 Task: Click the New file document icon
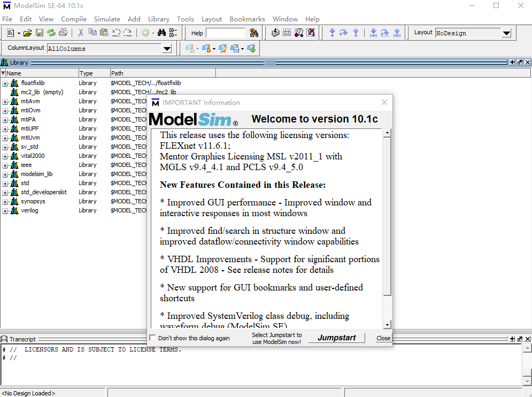[11, 33]
